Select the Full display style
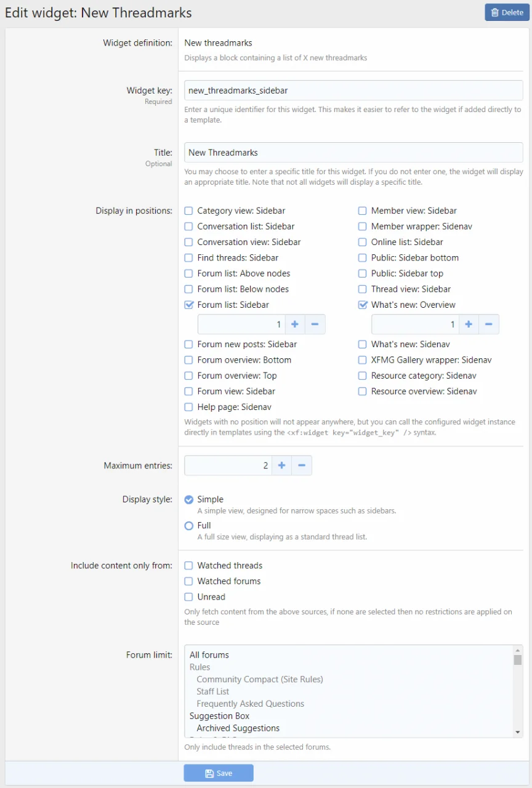 [189, 526]
